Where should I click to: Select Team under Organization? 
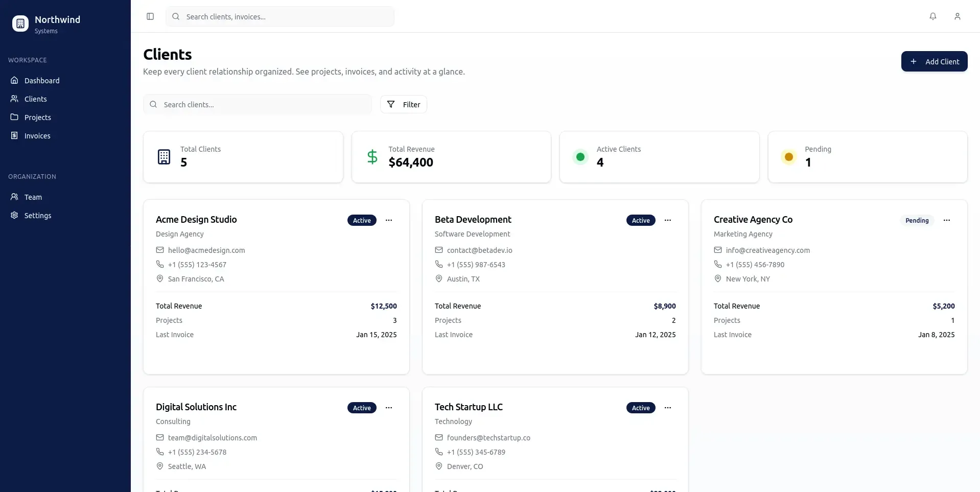pos(32,197)
